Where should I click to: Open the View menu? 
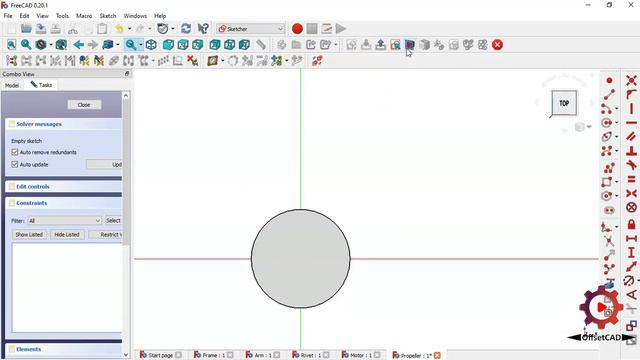coord(42,16)
